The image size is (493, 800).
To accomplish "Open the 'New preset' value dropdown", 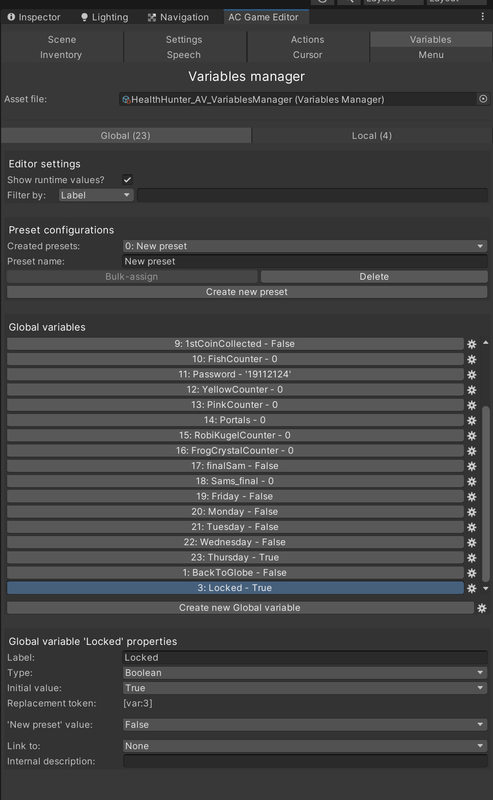I will pyautogui.click(x=305, y=724).
